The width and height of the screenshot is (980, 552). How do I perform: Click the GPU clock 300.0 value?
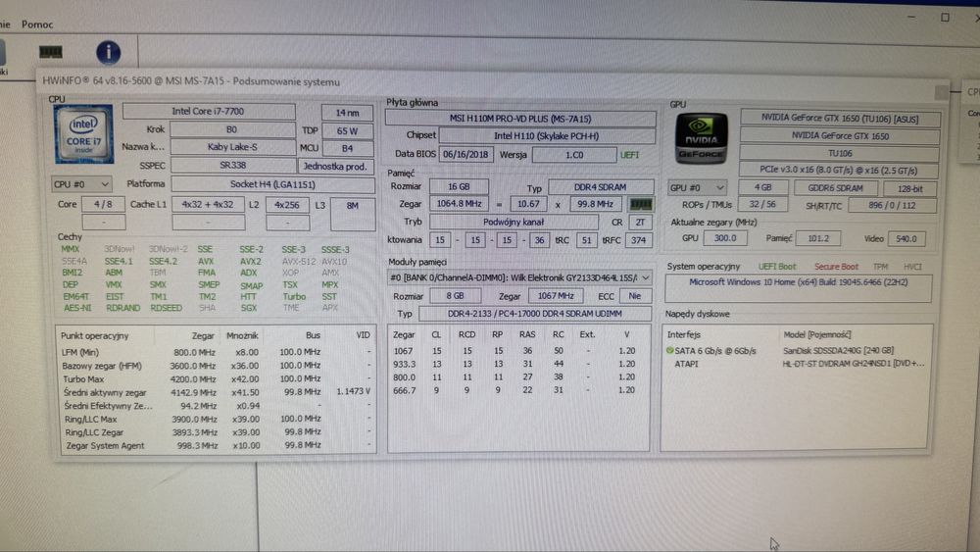point(725,238)
